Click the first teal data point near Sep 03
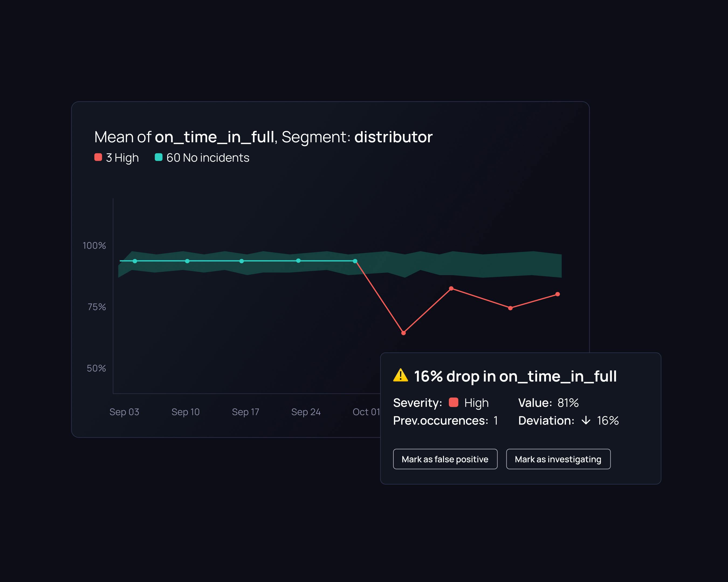The image size is (728, 582). tap(135, 261)
